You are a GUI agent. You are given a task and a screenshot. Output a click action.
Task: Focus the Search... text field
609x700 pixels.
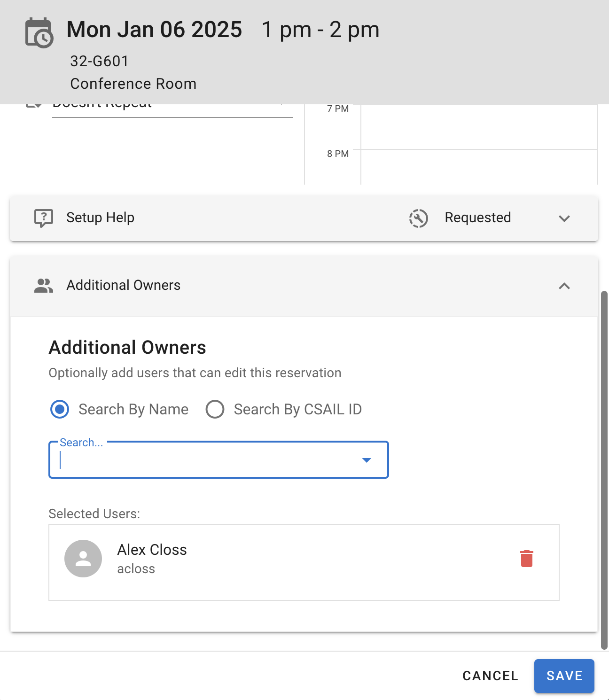coord(207,460)
